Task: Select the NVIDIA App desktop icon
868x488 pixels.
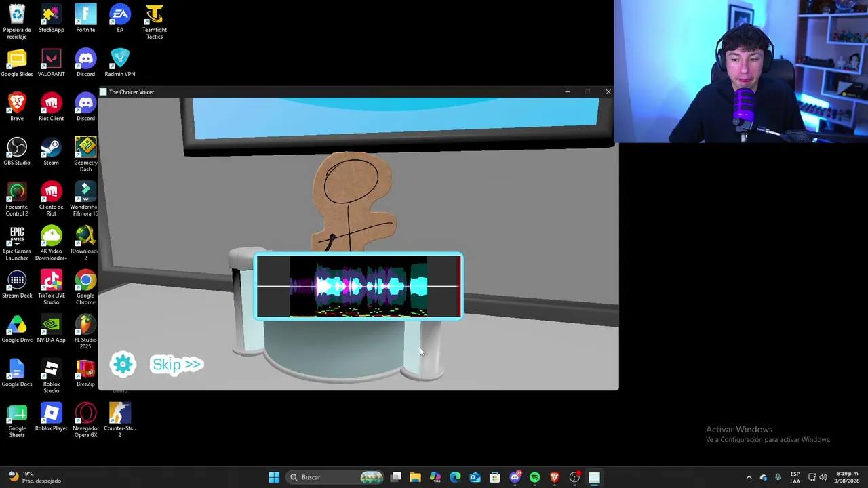Action: click(x=52, y=329)
